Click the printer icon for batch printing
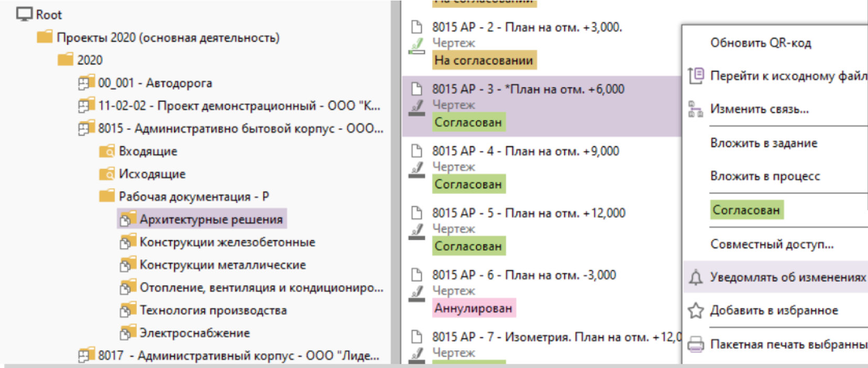Viewport: 868px width, 368px height. (696, 344)
